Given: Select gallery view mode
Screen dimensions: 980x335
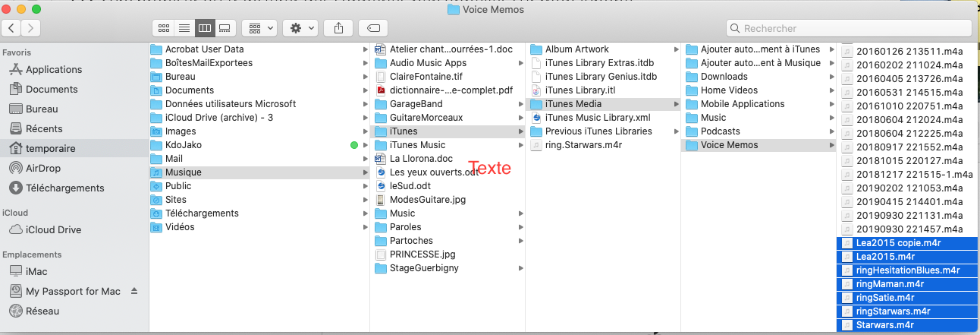Looking at the screenshot, I should 225,28.
